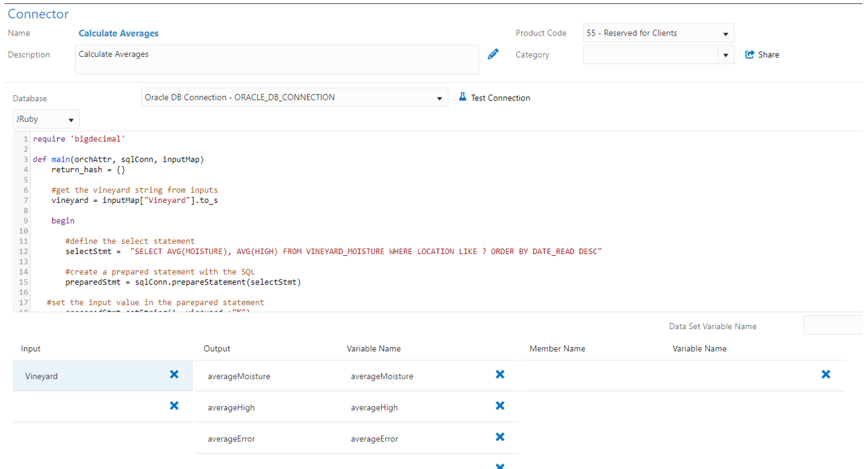Image resolution: width=868 pixels, height=469 pixels.
Task: Click the averageError output name cell
Action: pyautogui.click(x=231, y=439)
